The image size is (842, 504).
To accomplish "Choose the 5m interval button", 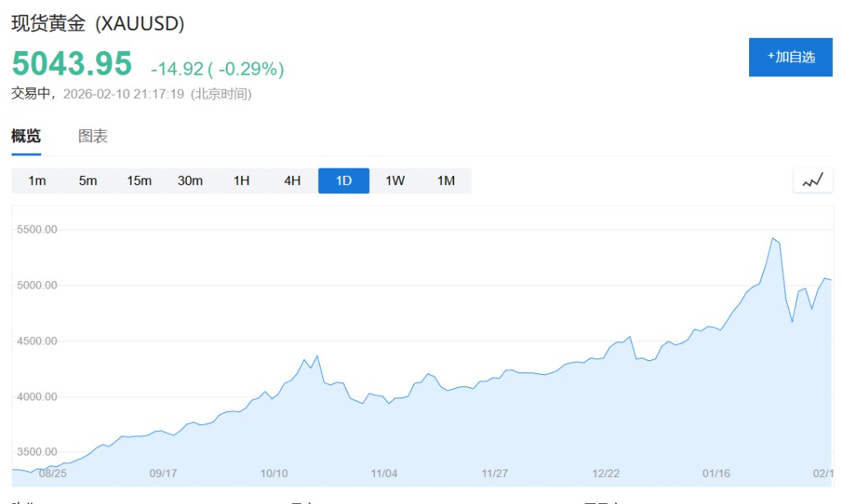I will click(x=88, y=181).
